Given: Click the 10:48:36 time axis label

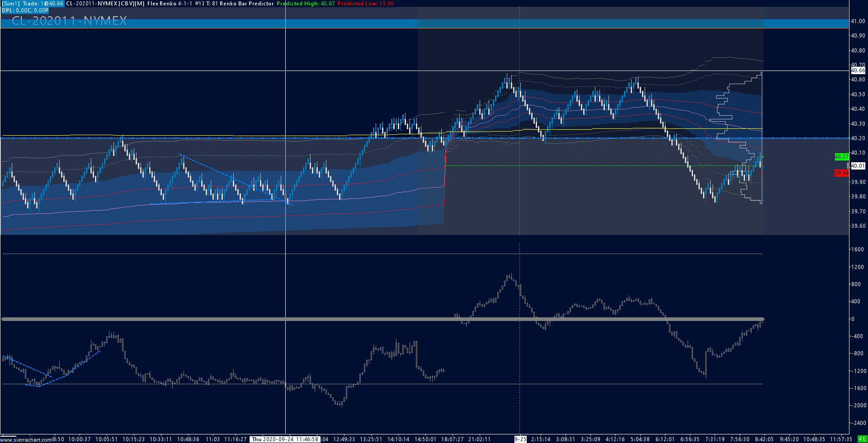Looking at the screenshot, I should click(188, 439).
